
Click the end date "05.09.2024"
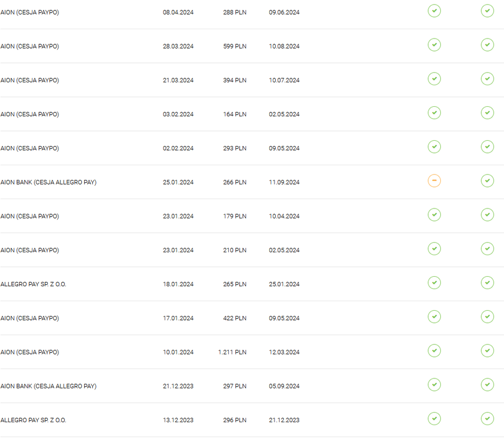(284, 386)
